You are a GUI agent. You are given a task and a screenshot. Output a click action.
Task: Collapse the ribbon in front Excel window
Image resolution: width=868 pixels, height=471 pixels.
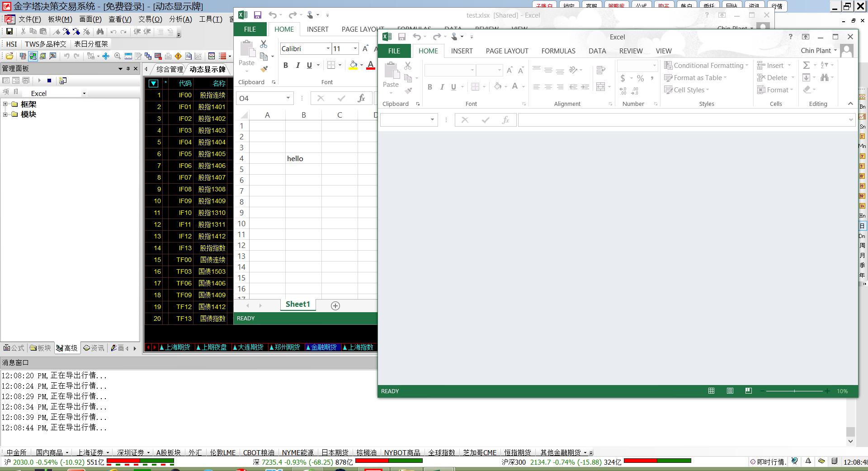pos(850,104)
